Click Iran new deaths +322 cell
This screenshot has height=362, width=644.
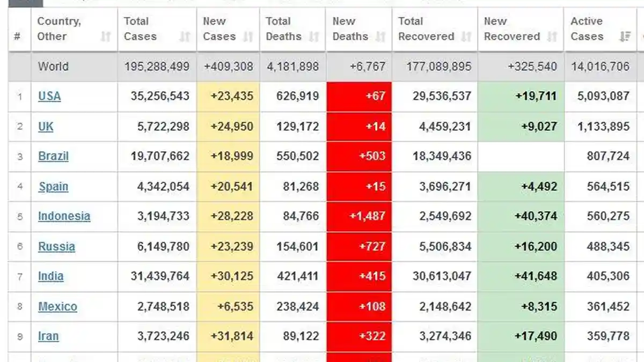coord(359,337)
